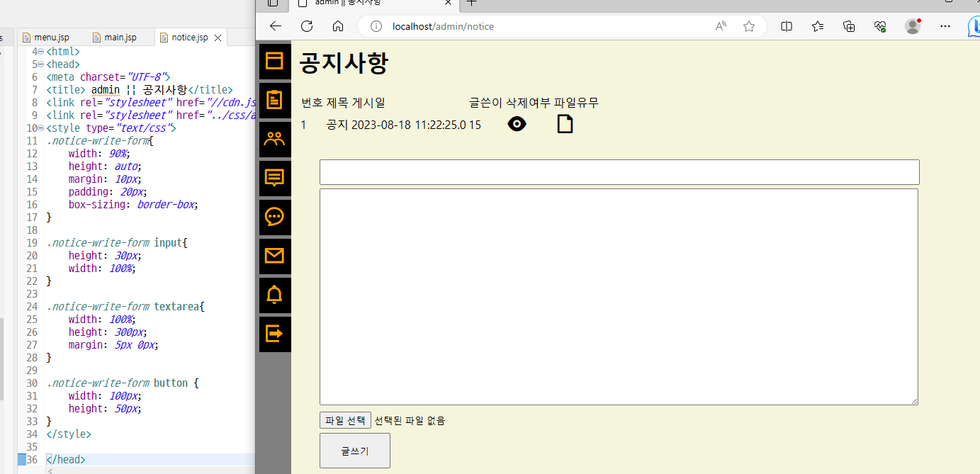Click the round chat bubble sidebar icon
Image resolution: width=980 pixels, height=474 pixels.
[x=274, y=217]
